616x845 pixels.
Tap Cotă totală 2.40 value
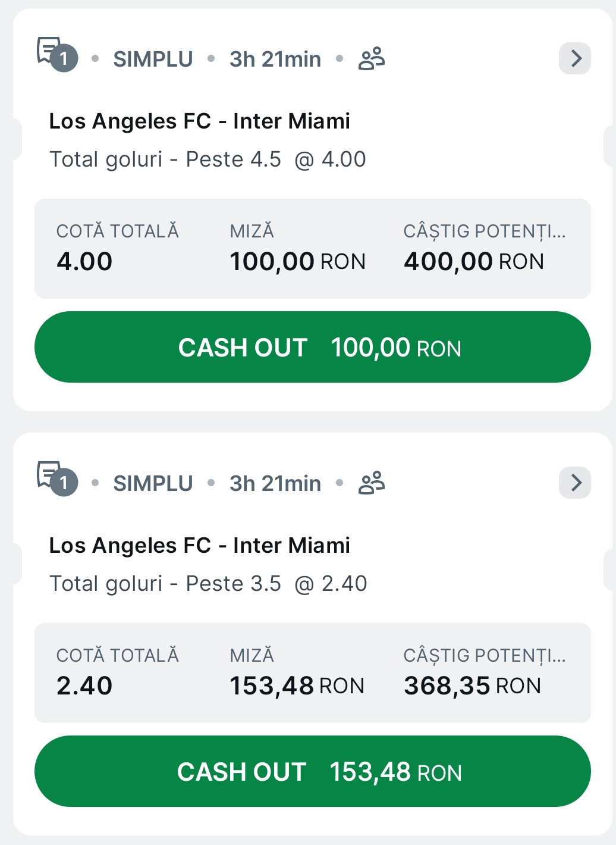(x=84, y=686)
